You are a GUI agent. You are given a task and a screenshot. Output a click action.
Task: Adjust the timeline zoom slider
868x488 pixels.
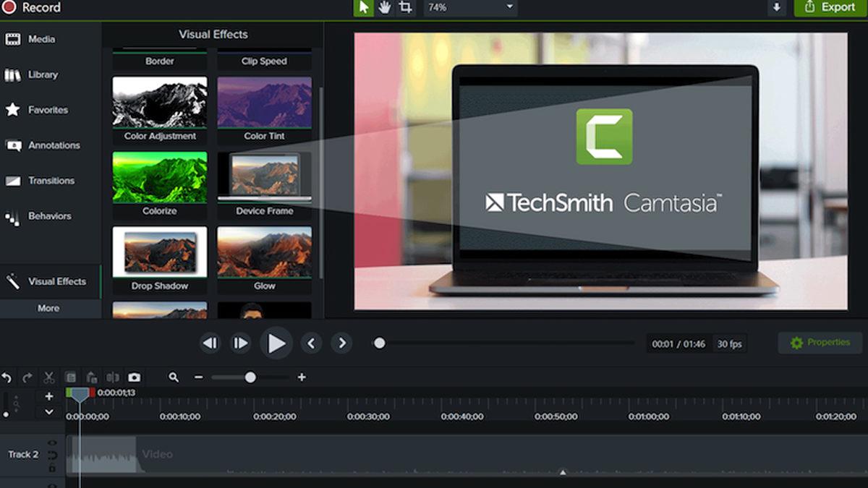(250, 377)
